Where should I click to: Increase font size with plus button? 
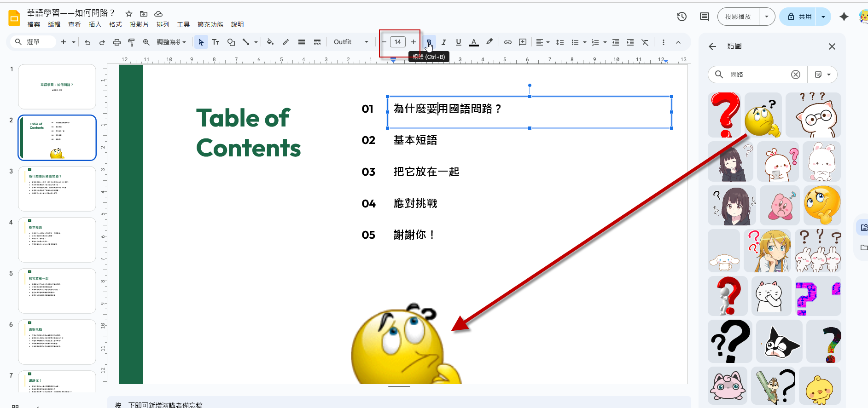tap(414, 42)
